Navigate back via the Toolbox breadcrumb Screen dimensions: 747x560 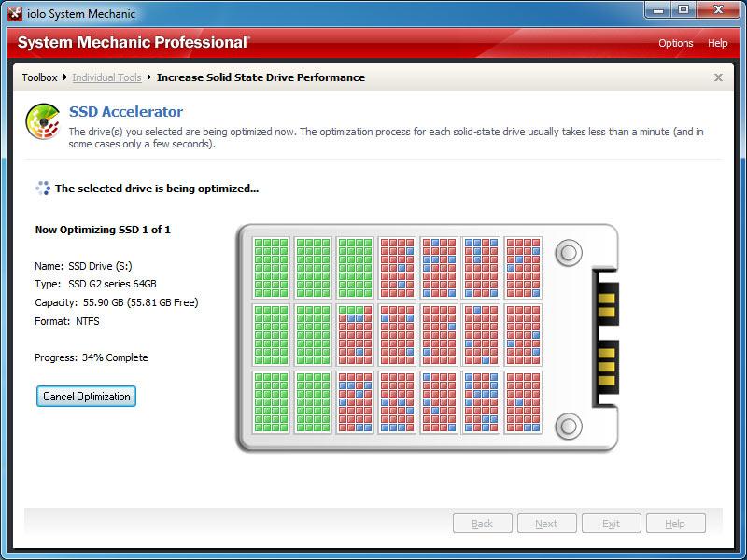point(39,78)
